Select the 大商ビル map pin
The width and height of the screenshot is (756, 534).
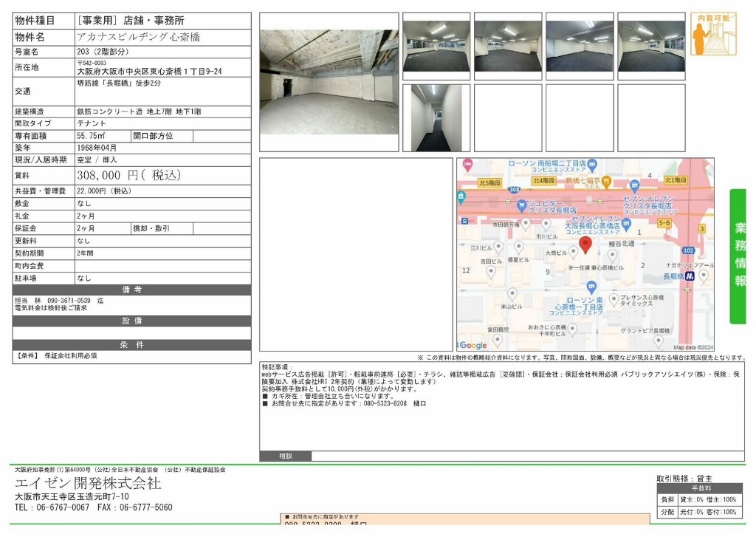coord(573,252)
